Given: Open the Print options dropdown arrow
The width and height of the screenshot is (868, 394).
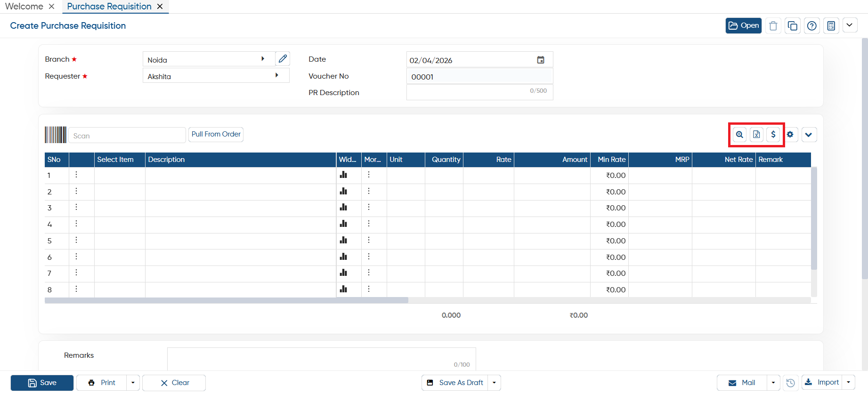Looking at the screenshot, I should coord(133,383).
